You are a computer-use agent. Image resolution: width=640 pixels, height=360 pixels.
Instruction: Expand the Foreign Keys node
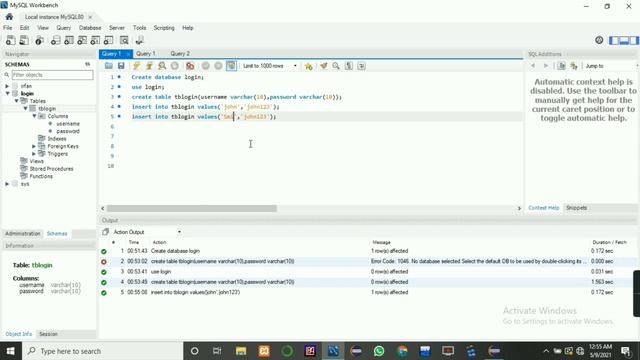pyautogui.click(x=34, y=146)
